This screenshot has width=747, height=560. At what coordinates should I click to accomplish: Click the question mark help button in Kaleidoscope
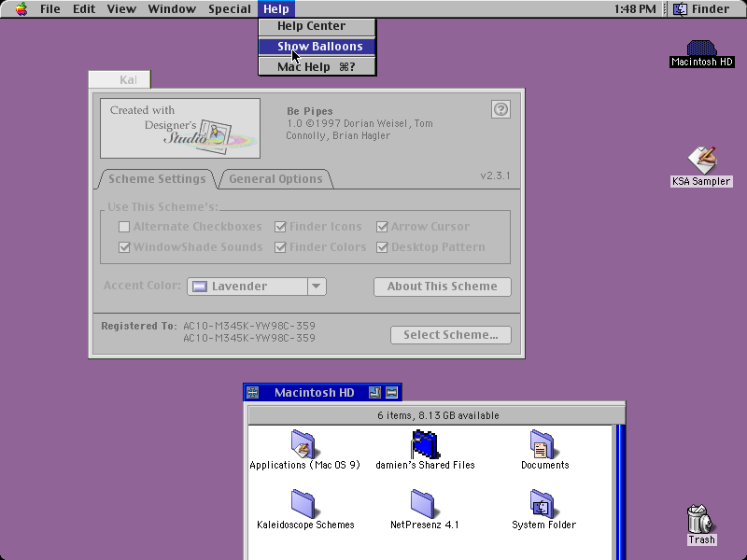(x=500, y=109)
